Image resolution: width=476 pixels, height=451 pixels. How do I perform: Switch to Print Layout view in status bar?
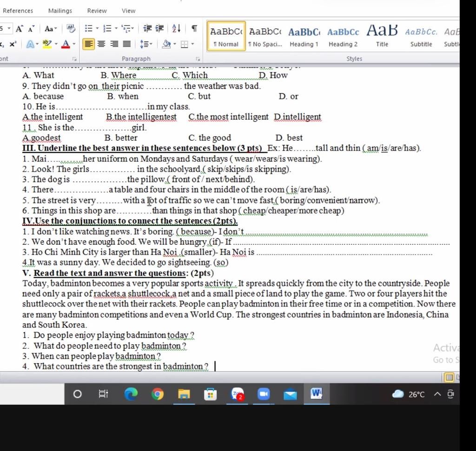(x=449, y=377)
